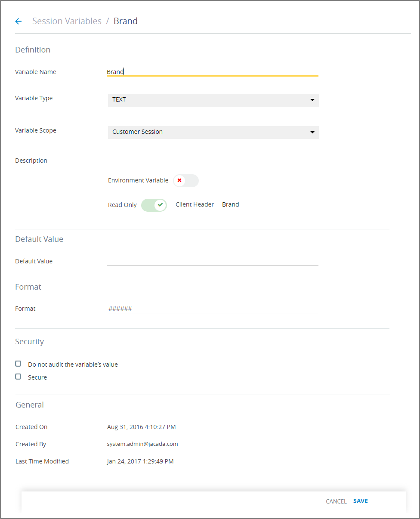Click SAVE to store the variable
420x519 pixels.
coord(360,500)
